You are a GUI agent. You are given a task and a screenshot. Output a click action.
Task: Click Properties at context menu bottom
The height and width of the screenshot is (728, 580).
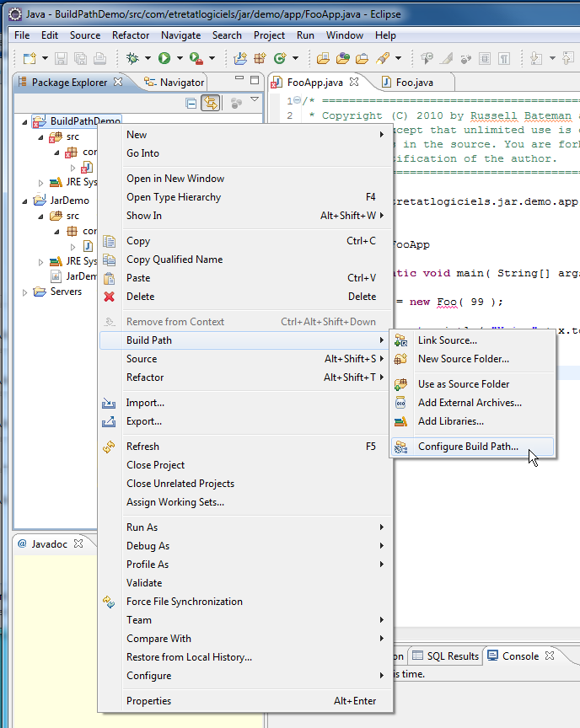click(245, 701)
